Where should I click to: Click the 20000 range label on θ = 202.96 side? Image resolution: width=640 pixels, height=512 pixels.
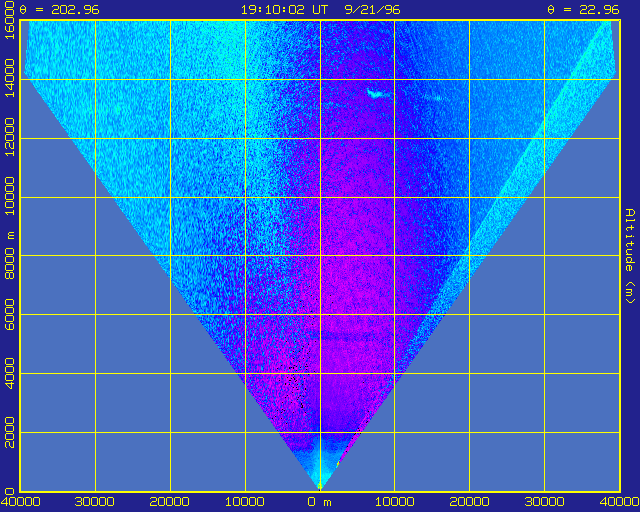(169, 502)
